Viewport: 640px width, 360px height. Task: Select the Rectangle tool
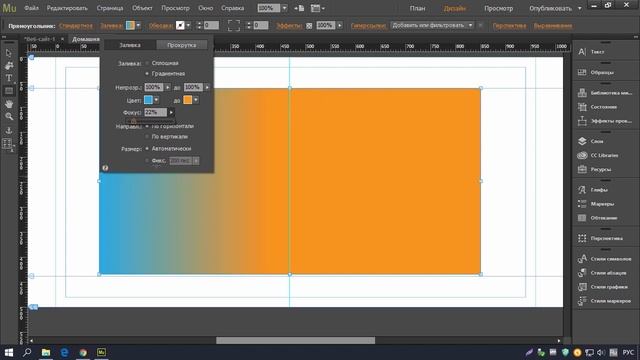pyautogui.click(x=9, y=91)
